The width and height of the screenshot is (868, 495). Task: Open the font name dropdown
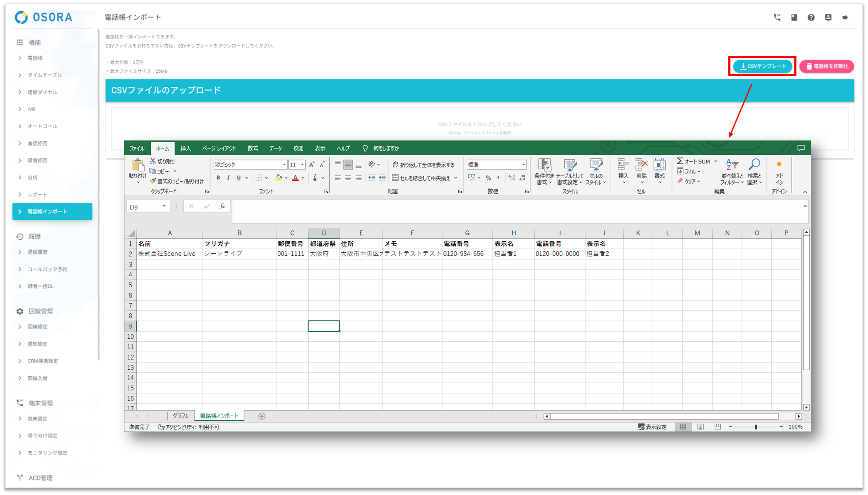point(284,165)
